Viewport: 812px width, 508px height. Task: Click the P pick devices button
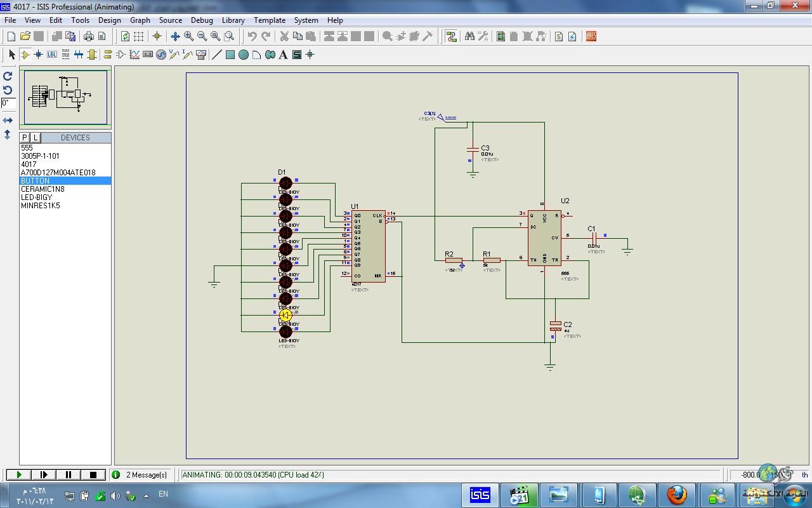[x=25, y=138]
